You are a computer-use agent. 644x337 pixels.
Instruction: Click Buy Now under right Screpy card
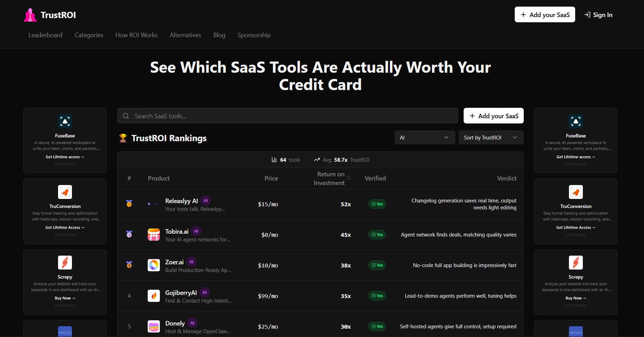[576, 298]
